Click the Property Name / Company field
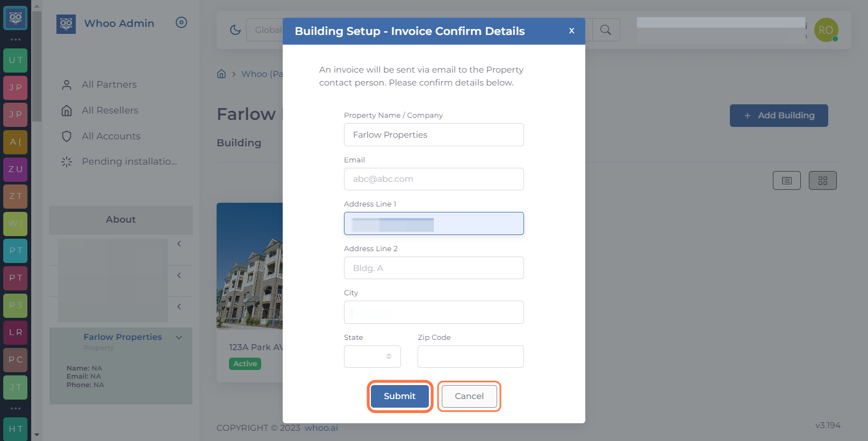Image resolution: width=868 pixels, height=441 pixels. [434, 135]
